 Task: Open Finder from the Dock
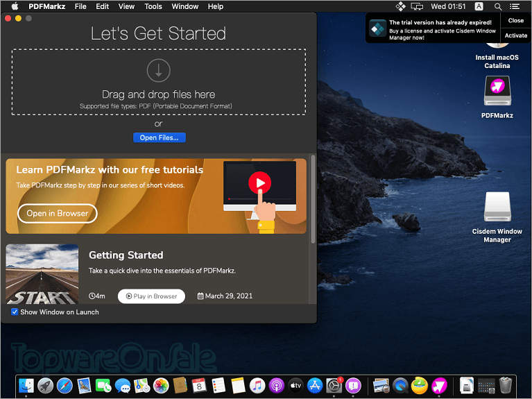26,386
